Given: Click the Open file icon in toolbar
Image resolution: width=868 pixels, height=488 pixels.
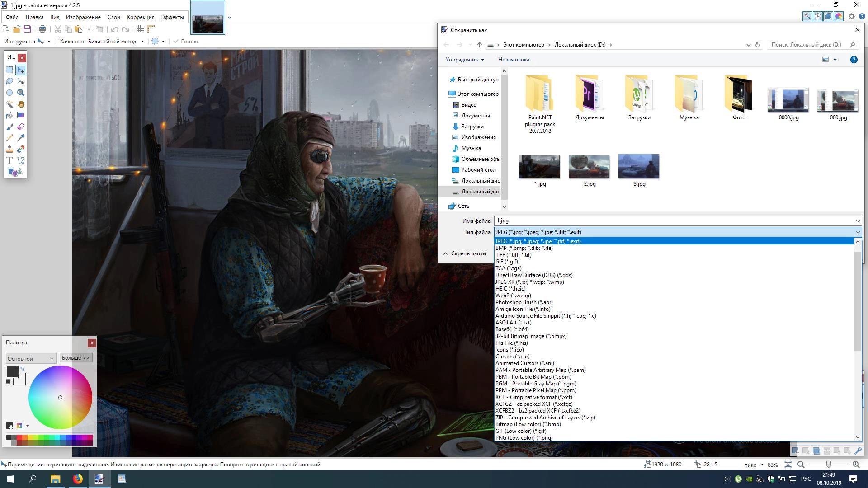Looking at the screenshot, I should (17, 29).
